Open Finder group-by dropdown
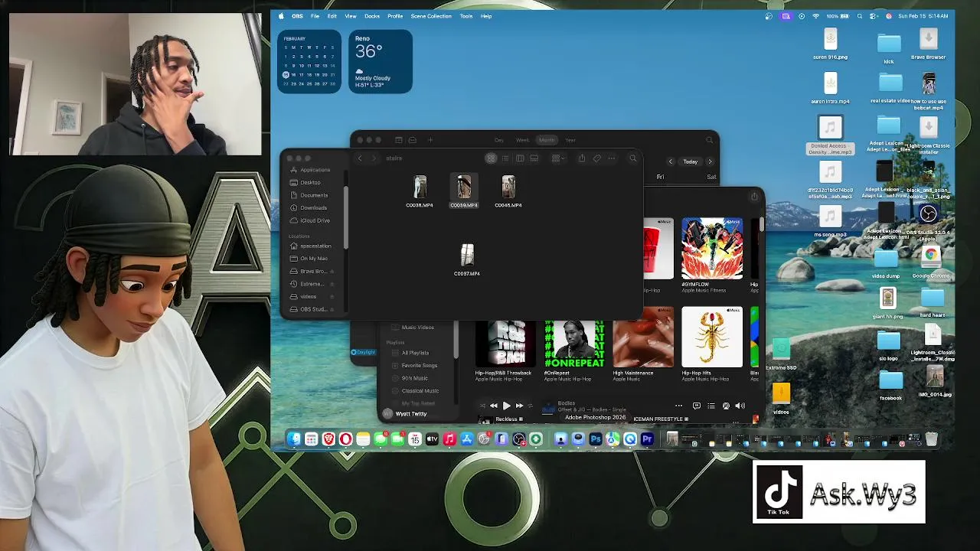 pos(558,158)
